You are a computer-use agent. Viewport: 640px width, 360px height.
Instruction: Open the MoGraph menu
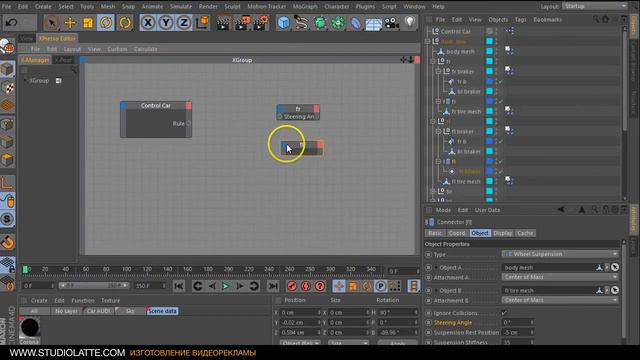click(305, 7)
